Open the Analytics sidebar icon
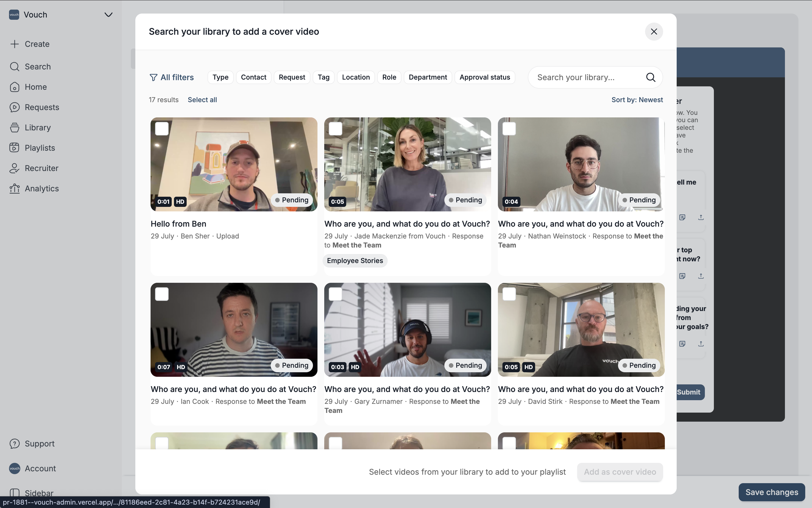 [x=14, y=189]
